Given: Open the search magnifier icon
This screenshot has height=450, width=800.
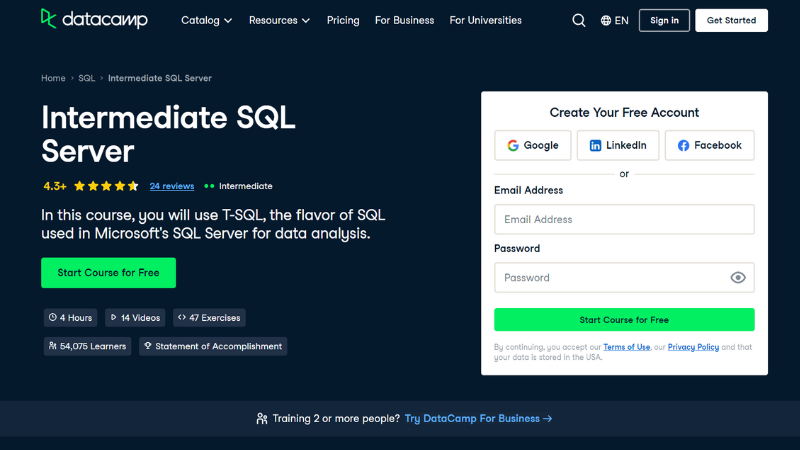Looking at the screenshot, I should (x=579, y=20).
